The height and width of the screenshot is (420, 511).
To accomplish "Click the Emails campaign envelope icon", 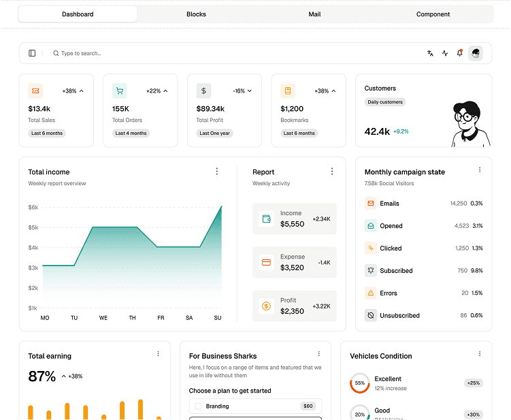I will 370,203.
